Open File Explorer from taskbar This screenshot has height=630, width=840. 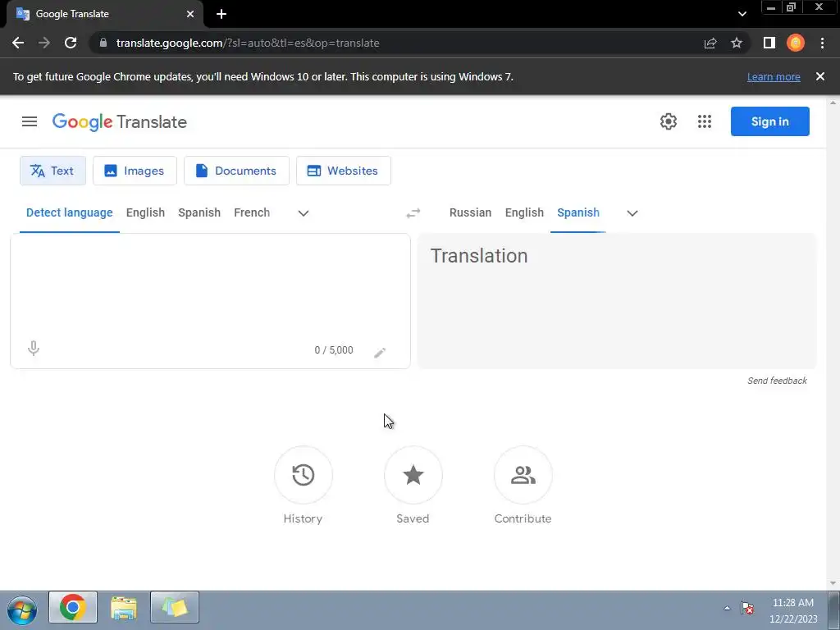(124, 608)
